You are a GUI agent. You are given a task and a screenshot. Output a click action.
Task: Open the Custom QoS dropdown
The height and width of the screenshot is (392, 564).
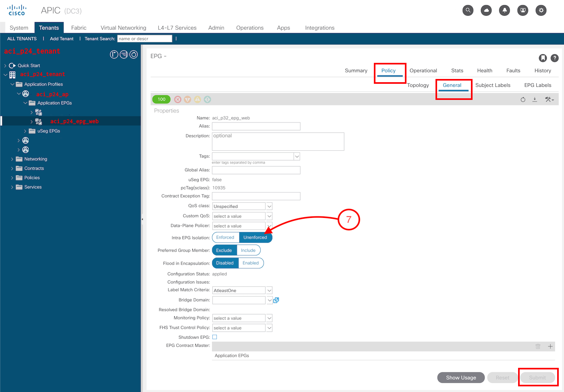[x=269, y=216]
